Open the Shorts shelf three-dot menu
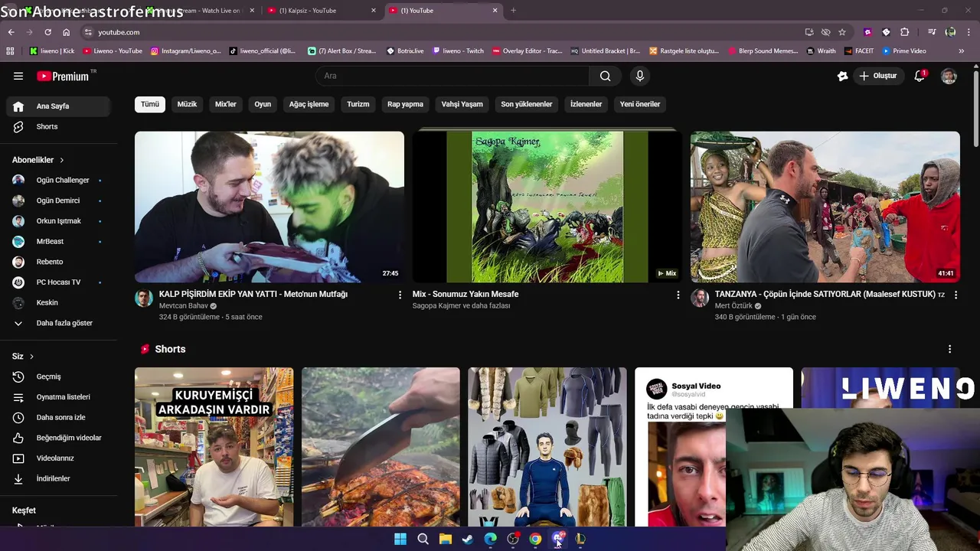980x551 pixels. coord(949,349)
